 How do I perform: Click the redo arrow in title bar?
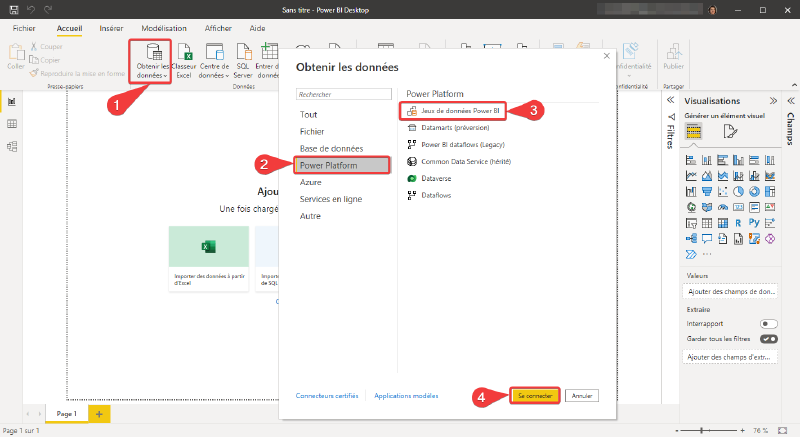tap(48, 10)
